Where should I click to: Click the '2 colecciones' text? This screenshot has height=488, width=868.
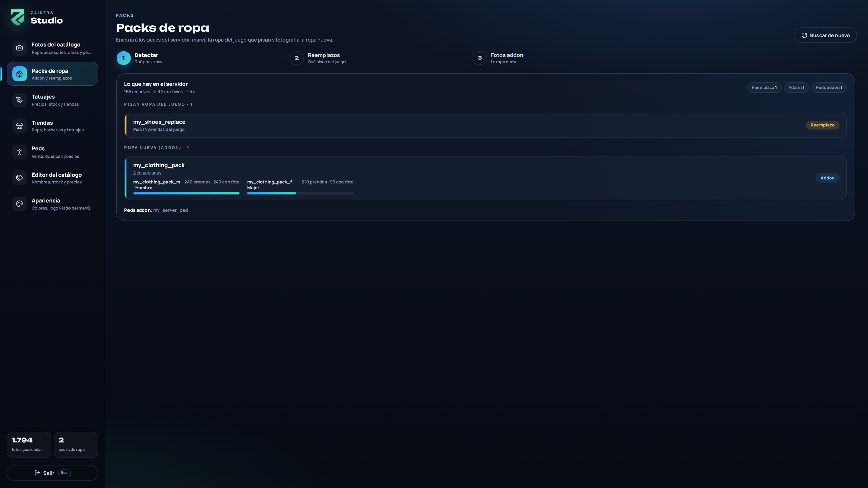[147, 173]
